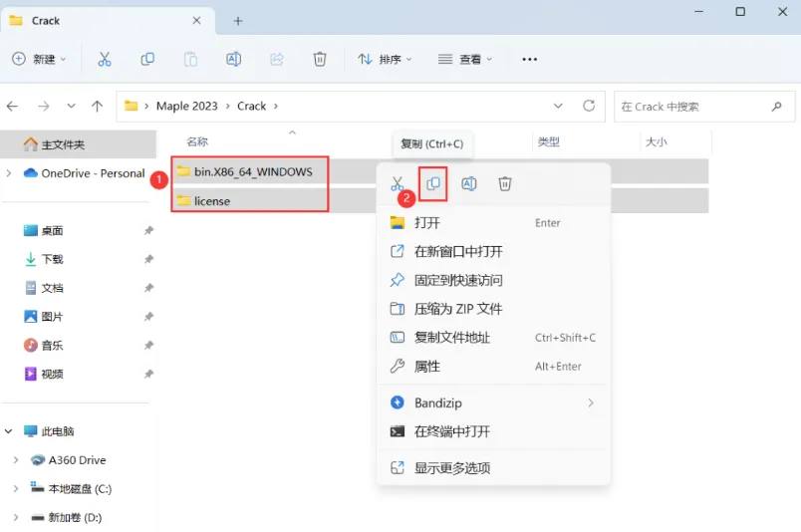
Task: Click the pin icon beside 视频
Action: tap(148, 374)
